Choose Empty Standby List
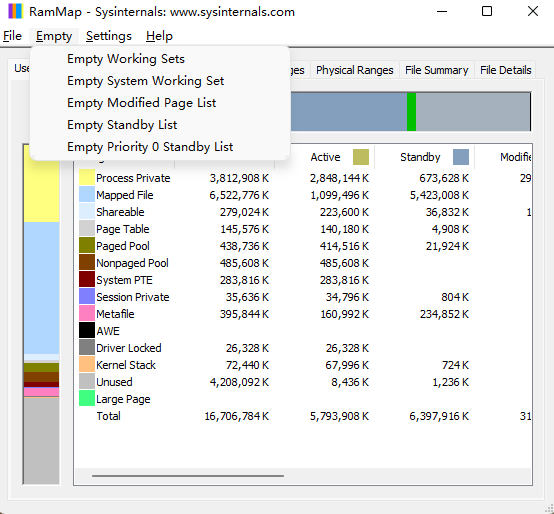Screen dimensions: 554x514 (x=160, y=125)
